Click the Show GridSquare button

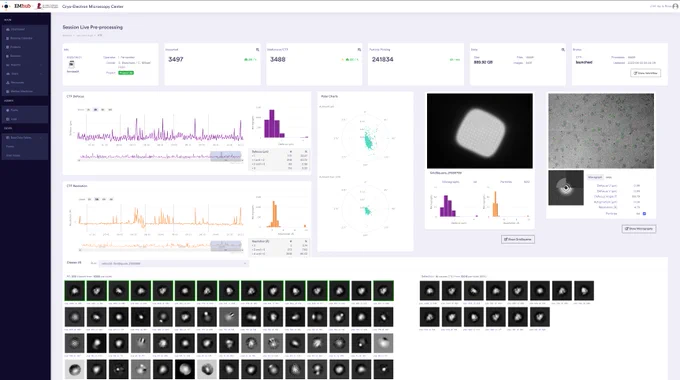[518, 239]
